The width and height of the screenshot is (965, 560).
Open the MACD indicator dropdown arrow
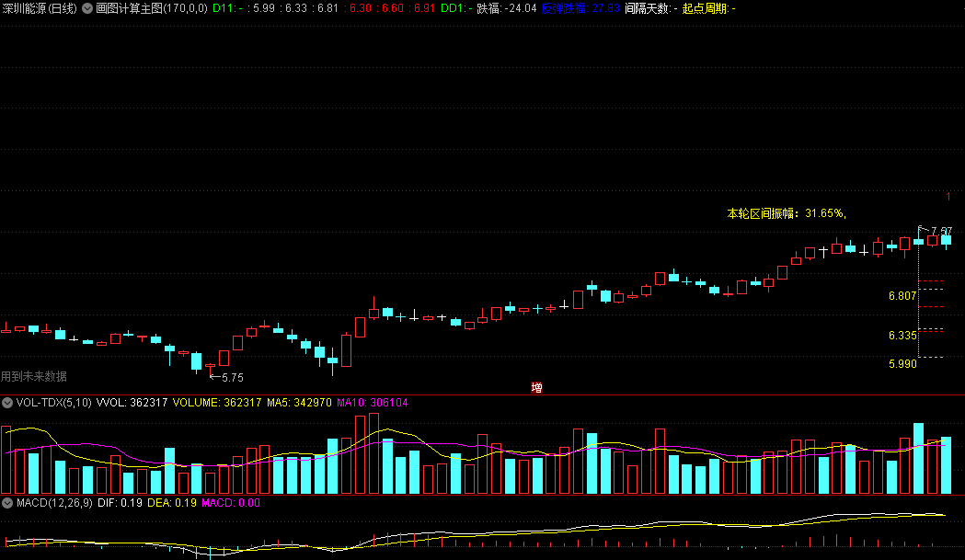7,503
